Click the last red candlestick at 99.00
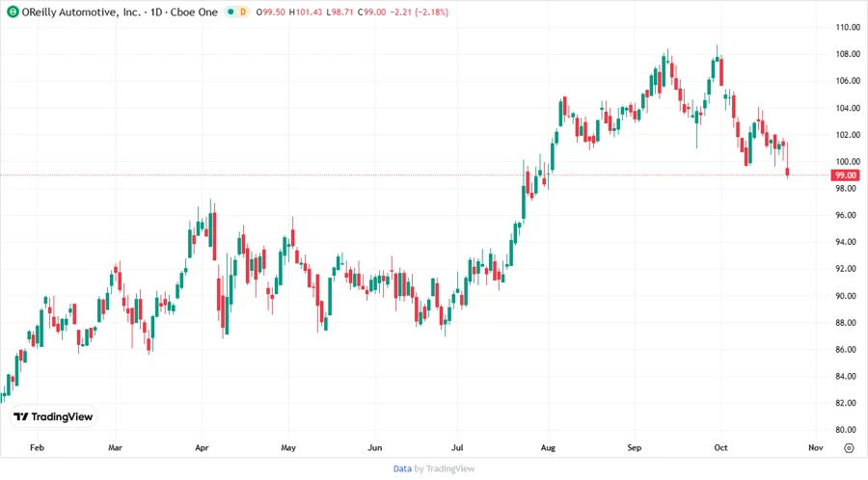 787,172
